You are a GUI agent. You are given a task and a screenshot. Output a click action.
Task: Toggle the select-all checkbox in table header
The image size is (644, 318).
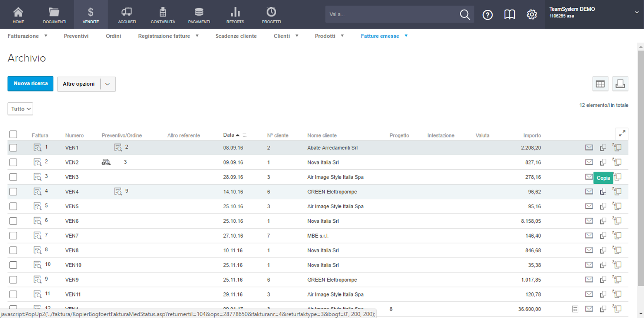(13, 134)
